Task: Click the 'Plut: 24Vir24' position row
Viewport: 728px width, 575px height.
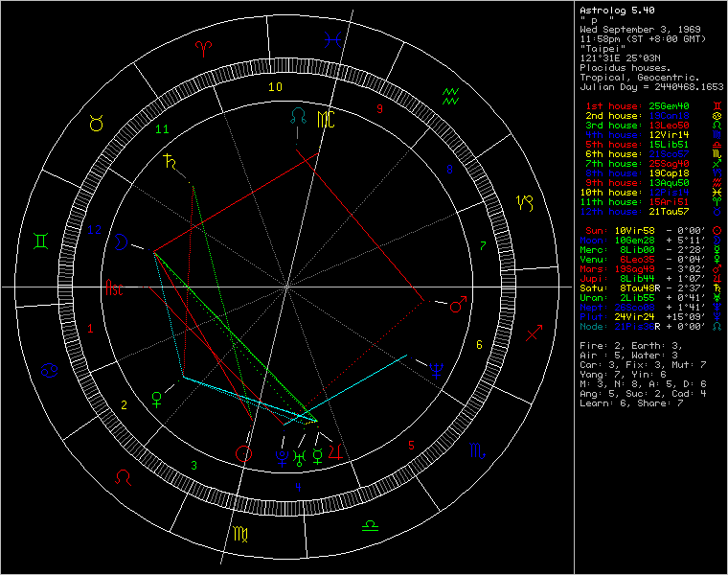Action: pos(650,317)
